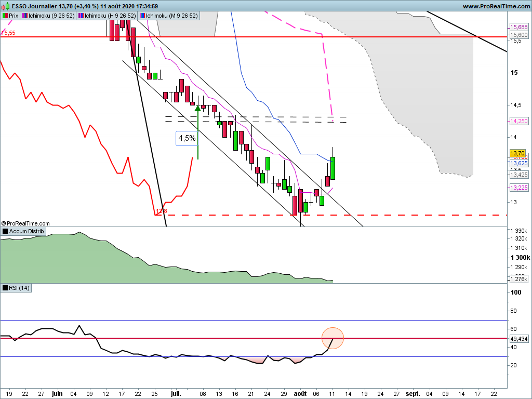532x399 pixels.
Task: Click the 15,600 grey price tag
Action: 519,35
